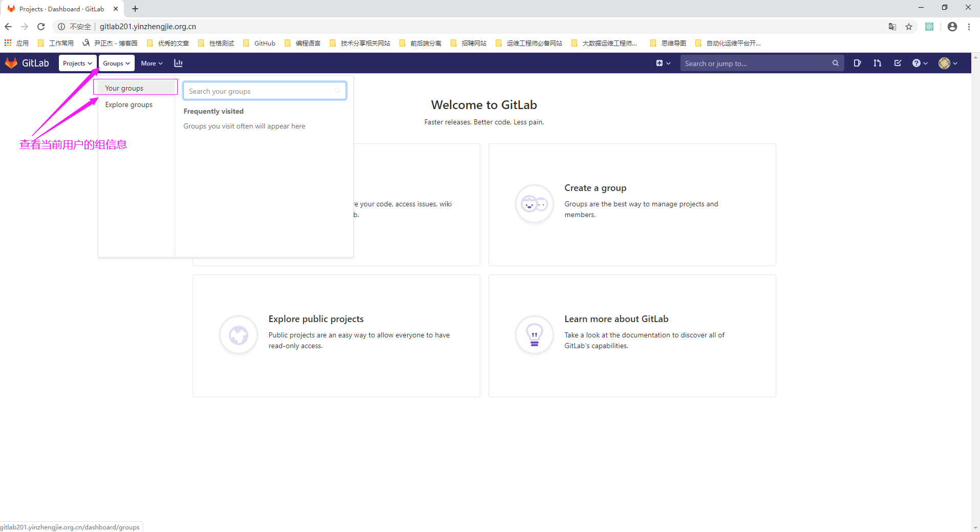Click the GitLab fox logo

[11, 63]
